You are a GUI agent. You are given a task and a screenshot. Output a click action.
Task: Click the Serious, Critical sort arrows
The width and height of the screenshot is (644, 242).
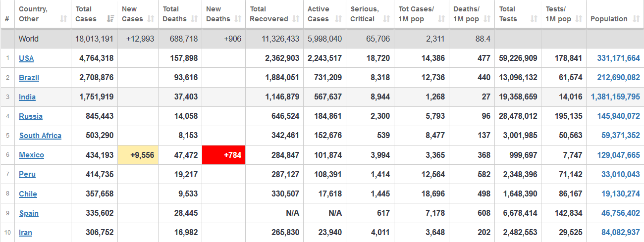tap(386, 19)
